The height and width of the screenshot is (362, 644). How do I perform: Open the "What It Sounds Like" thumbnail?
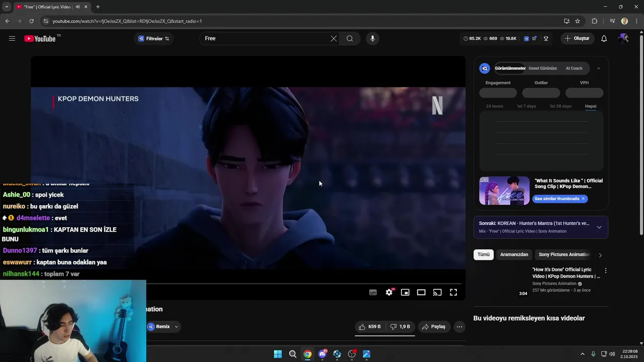tap(504, 191)
